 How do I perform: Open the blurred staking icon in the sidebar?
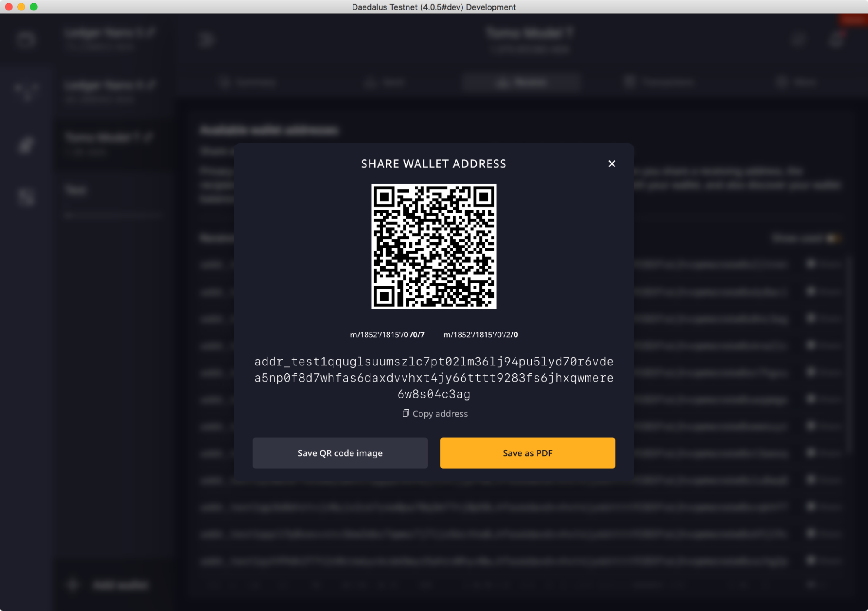(x=26, y=92)
